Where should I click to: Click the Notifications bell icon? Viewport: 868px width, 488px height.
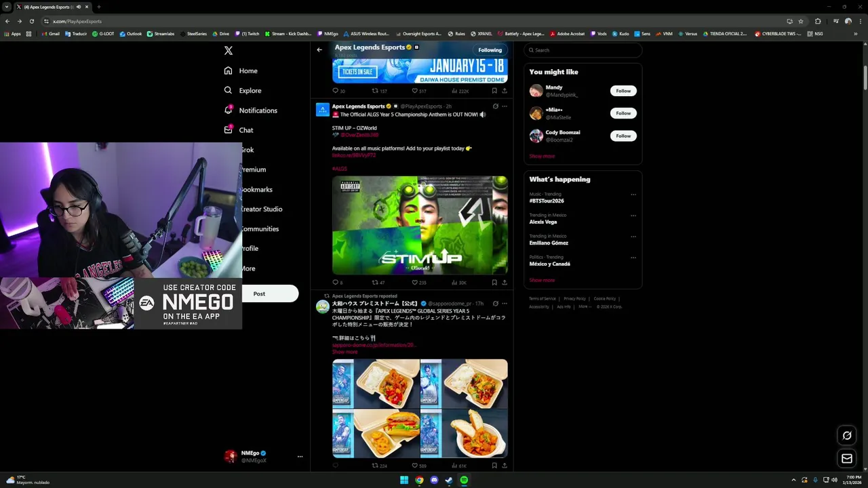(229, 110)
